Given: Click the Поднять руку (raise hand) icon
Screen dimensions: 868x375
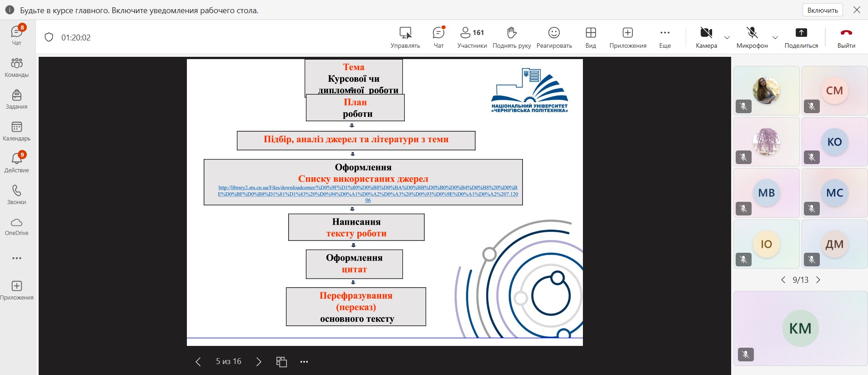Looking at the screenshot, I should [x=512, y=37].
